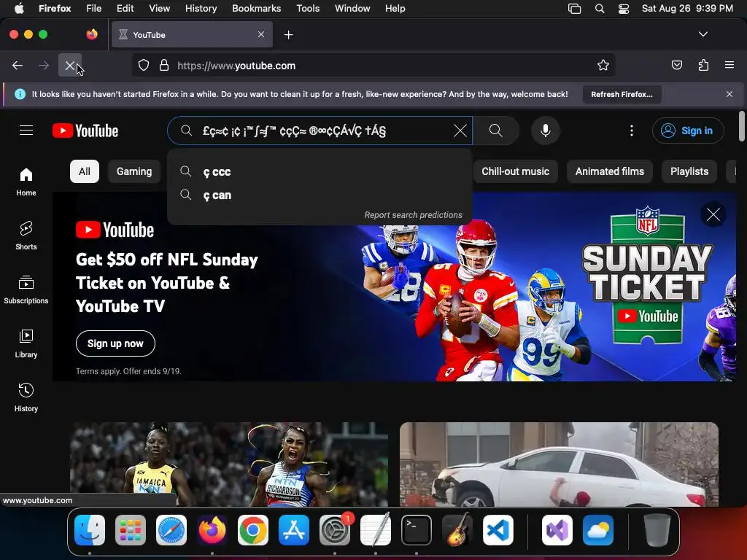Open the Apple menu
This screenshot has height=560, width=747.
click(x=19, y=8)
